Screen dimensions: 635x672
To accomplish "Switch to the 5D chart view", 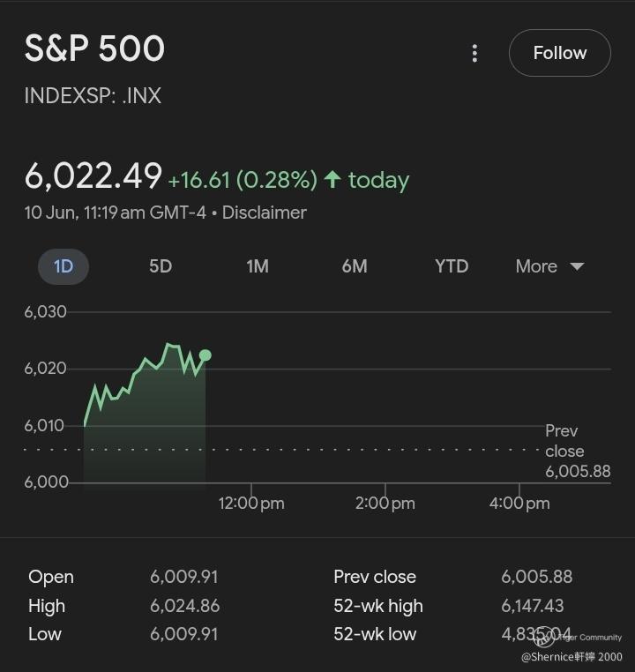I will click(x=161, y=266).
